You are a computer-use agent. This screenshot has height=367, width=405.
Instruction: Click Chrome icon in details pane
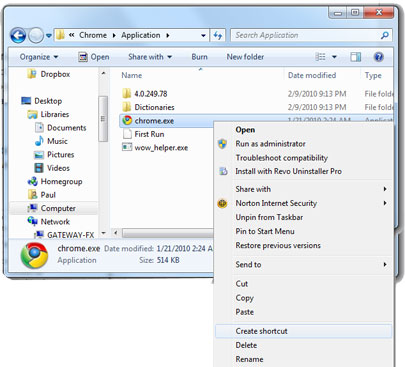coord(34,255)
